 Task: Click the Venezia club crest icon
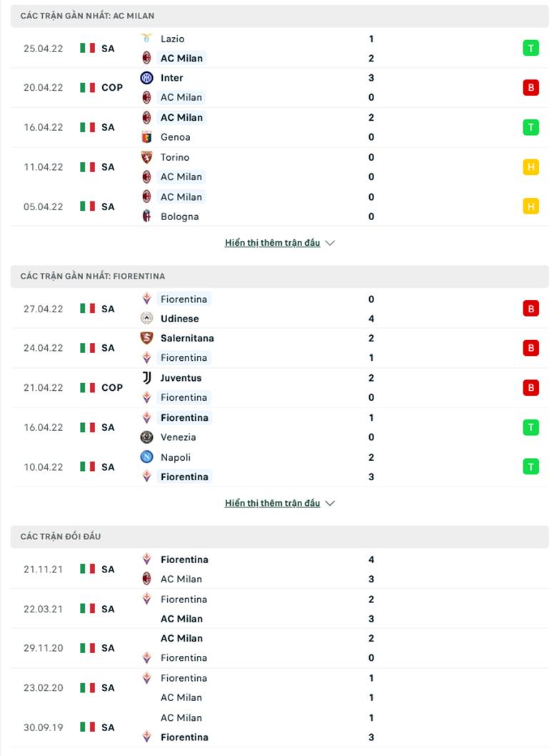(x=146, y=437)
